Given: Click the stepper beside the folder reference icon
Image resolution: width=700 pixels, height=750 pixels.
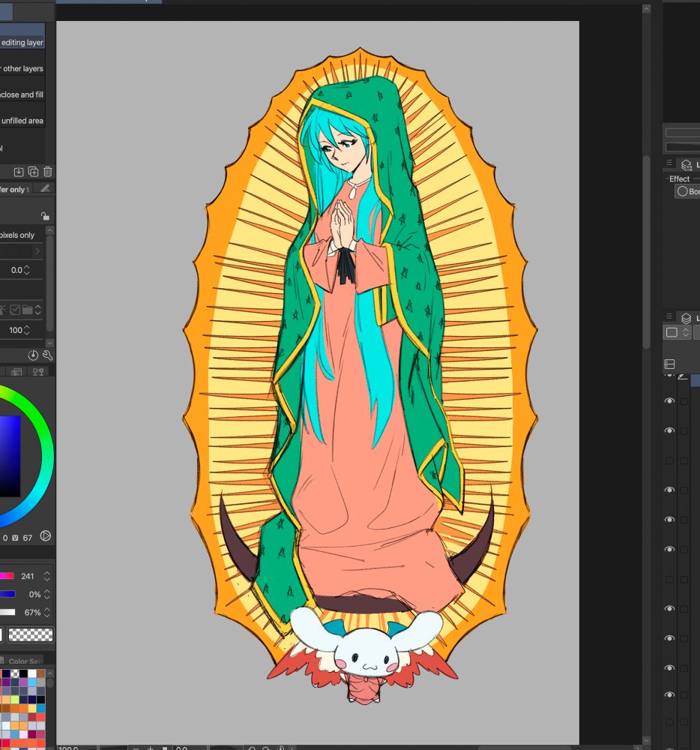Looking at the screenshot, I should coord(37,310).
